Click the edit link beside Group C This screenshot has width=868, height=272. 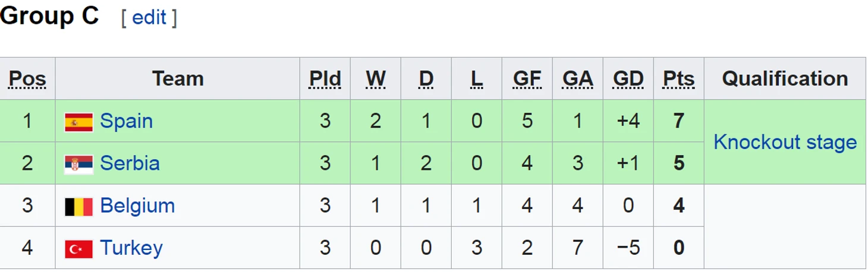(149, 17)
